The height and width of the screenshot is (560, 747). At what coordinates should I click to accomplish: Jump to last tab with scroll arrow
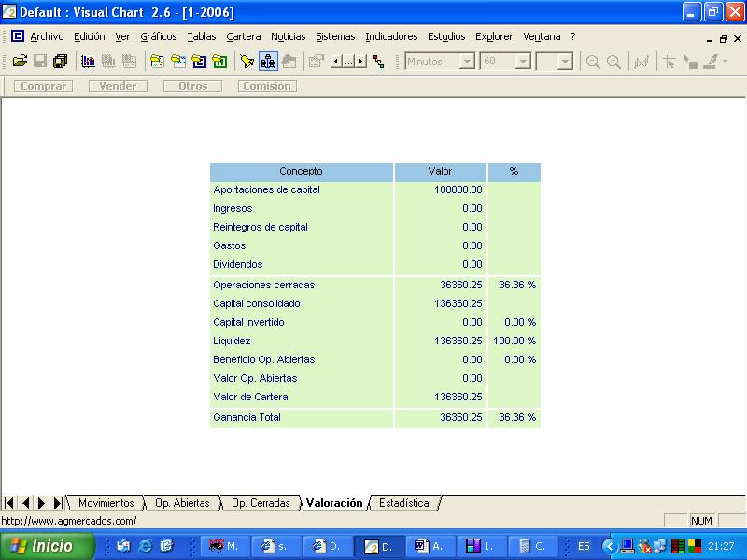(58, 503)
